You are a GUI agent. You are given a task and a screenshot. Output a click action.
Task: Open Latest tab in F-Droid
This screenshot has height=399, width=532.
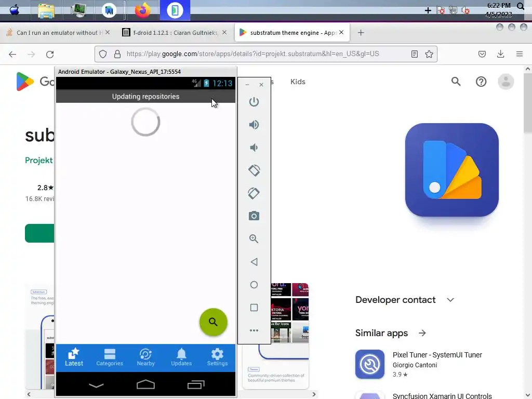coord(74,357)
